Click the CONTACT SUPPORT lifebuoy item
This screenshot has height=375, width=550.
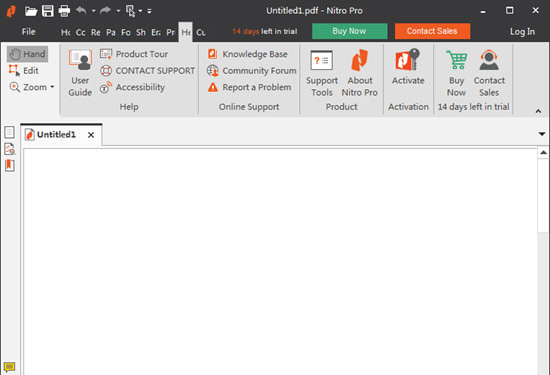tap(147, 71)
